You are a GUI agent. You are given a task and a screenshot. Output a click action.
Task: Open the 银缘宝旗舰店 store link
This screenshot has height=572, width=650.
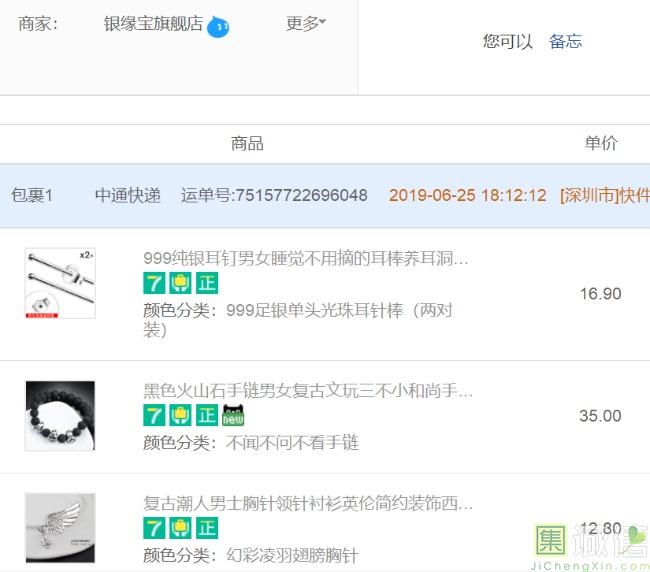[x=153, y=24]
